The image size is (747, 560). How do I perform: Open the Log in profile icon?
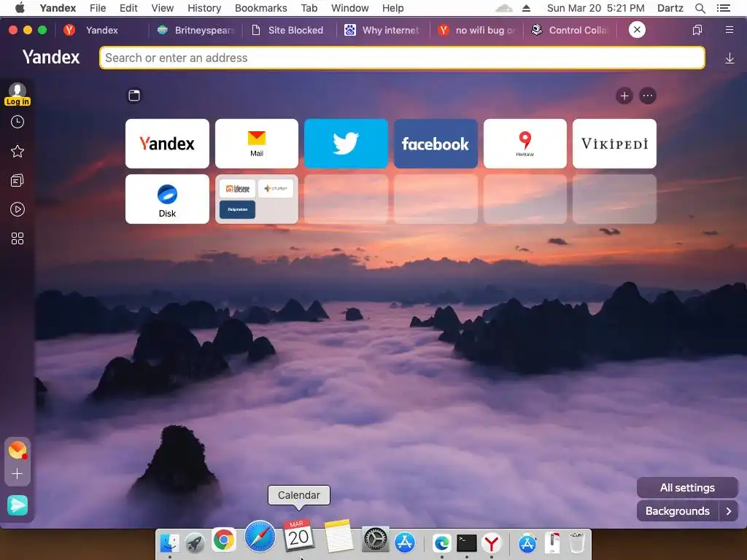[18, 94]
